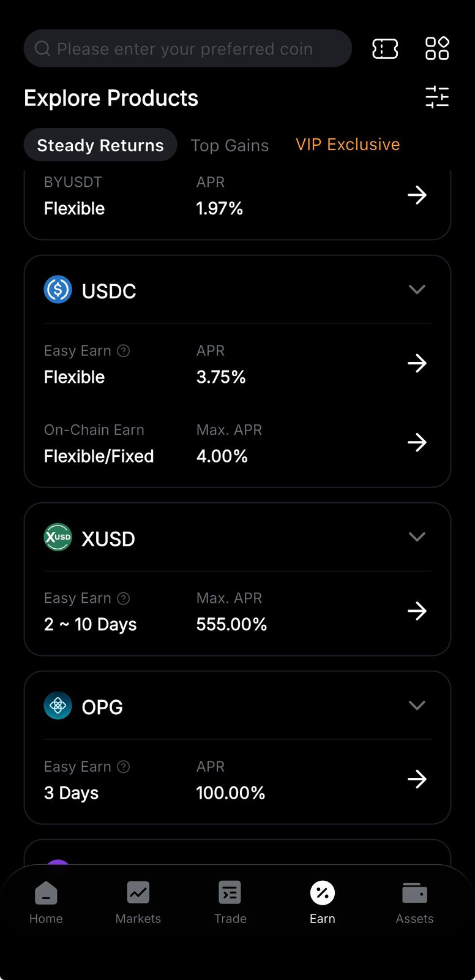Collapse the OPG product card

point(417,706)
